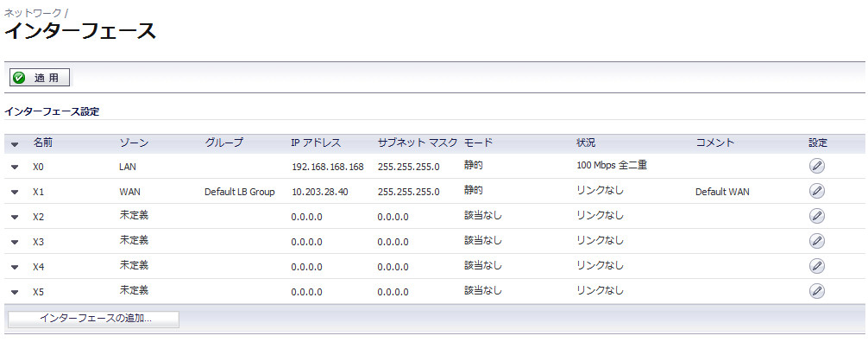Go to ネットワーク breadcrumb link
868x342 pixels.
point(33,12)
